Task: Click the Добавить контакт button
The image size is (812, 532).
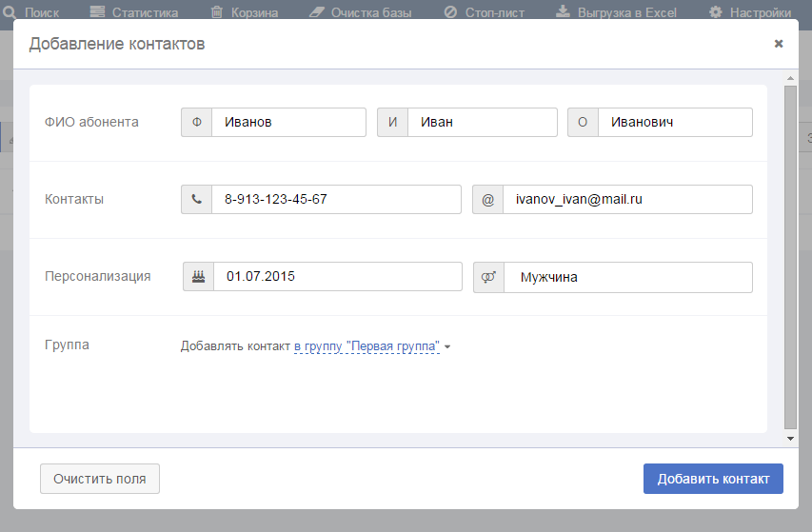Action: 713,479
